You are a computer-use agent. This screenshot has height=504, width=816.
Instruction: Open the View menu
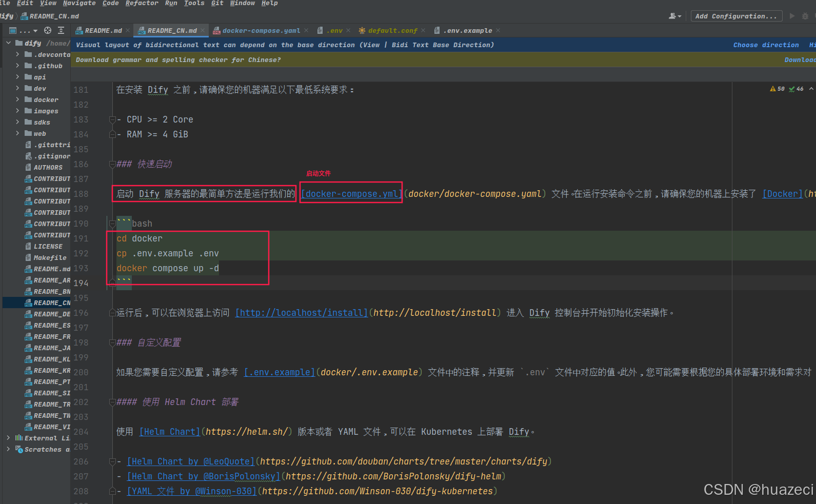tap(48, 3)
